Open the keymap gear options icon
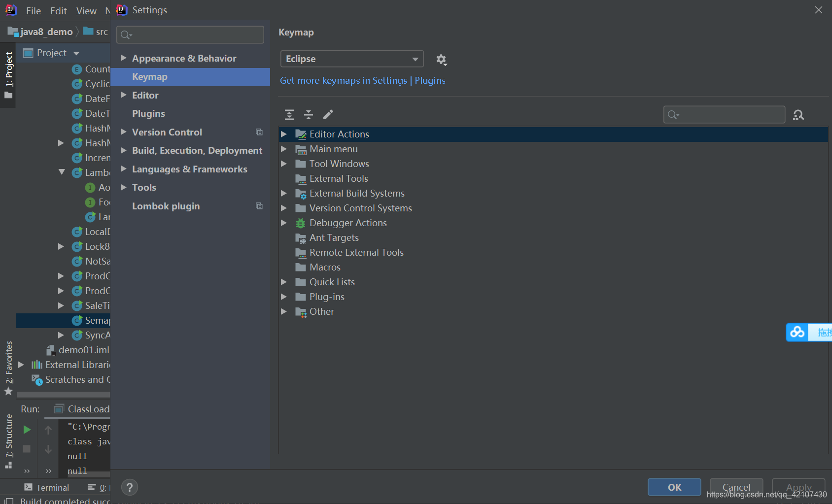This screenshot has height=504, width=832. [x=441, y=60]
